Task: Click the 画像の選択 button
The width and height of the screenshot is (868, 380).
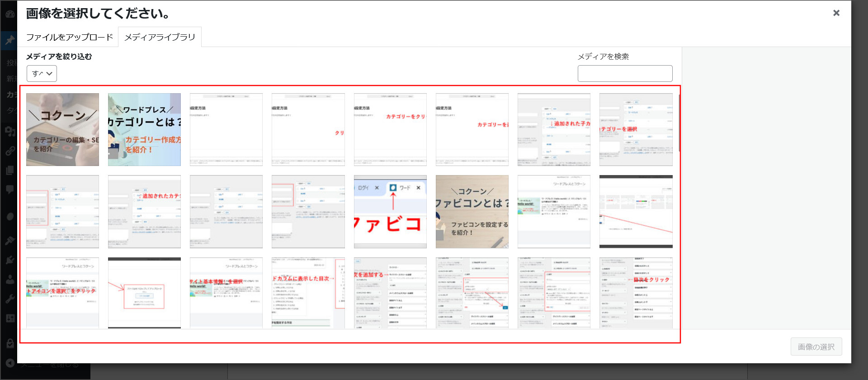Action: click(x=816, y=347)
